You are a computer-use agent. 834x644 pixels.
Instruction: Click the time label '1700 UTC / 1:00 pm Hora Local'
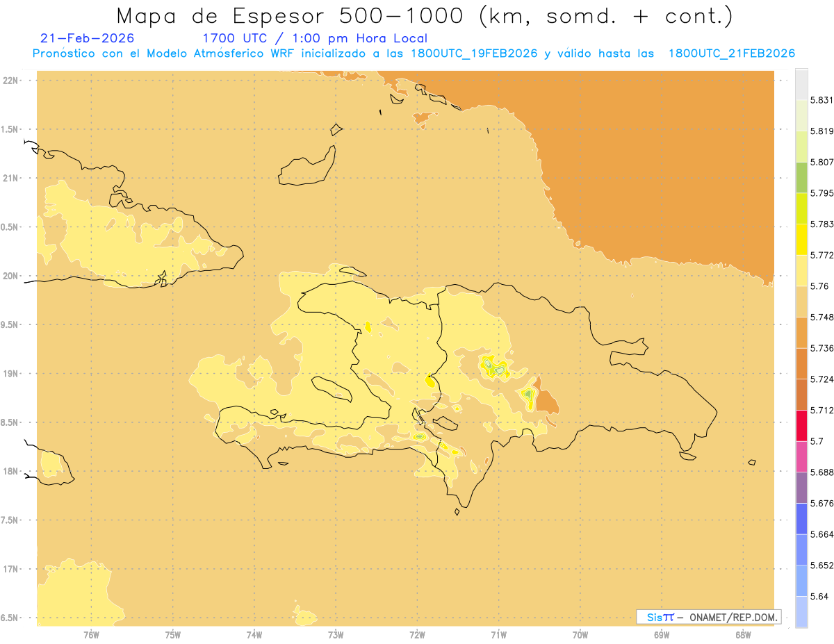coord(315,38)
